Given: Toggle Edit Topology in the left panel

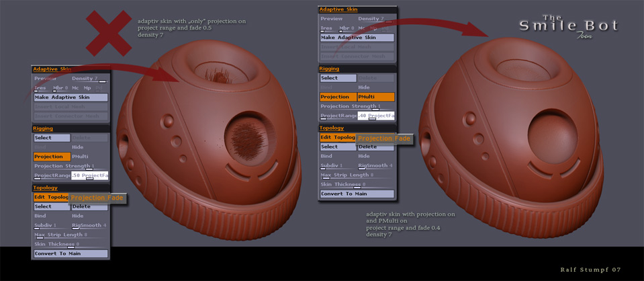Looking at the screenshot, I should click(51, 197).
